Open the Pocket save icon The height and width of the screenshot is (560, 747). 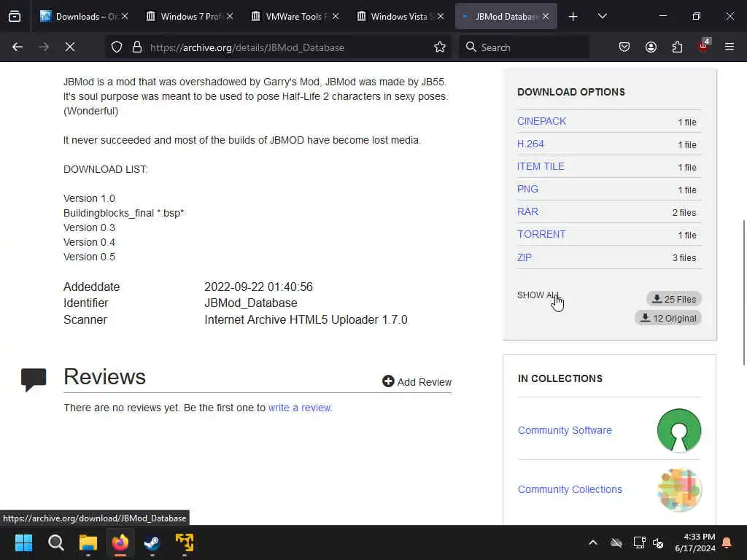(x=624, y=47)
